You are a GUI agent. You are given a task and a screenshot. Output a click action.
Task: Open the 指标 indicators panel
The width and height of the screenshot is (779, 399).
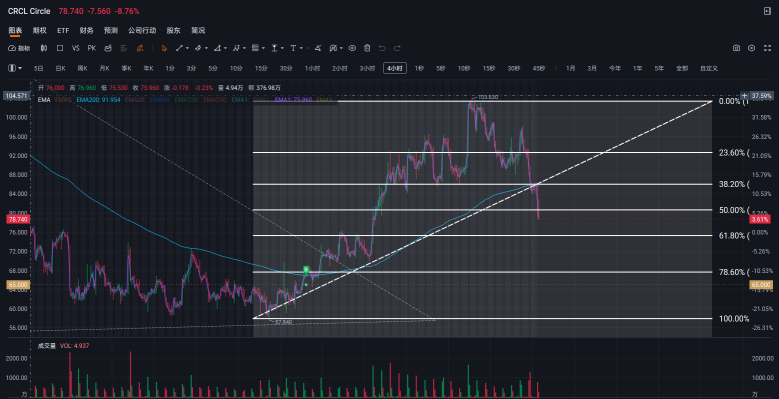click(x=19, y=48)
